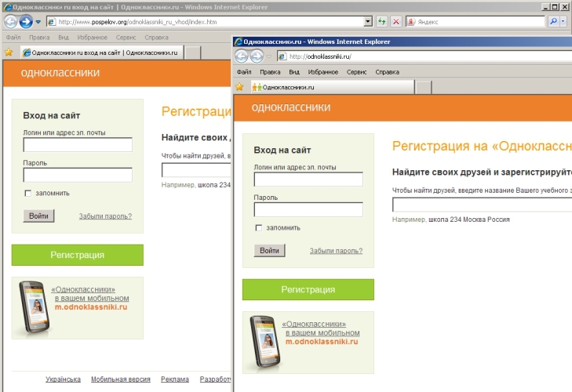Viewport: 572px width, 392px height.
Task: Open recent pages dropdown in back window
Action: 38,22
